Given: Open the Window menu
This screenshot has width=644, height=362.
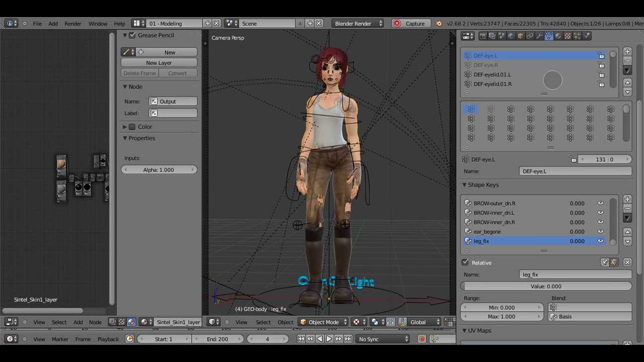Looking at the screenshot, I should click(x=98, y=24).
